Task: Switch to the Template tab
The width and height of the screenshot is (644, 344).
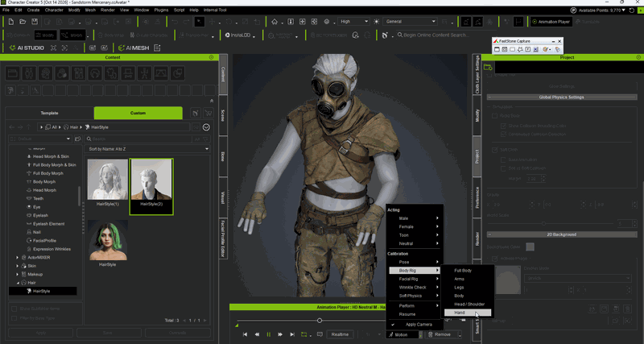Action: pyautogui.click(x=49, y=113)
